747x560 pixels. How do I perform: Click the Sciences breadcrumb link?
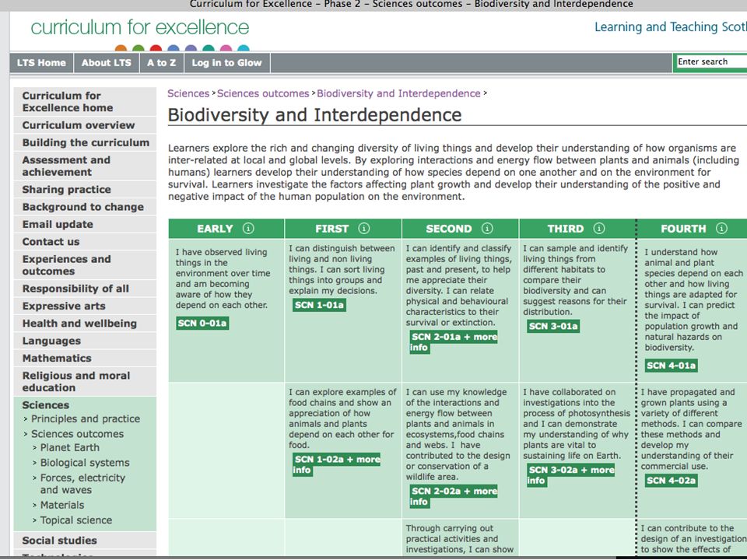(x=188, y=93)
